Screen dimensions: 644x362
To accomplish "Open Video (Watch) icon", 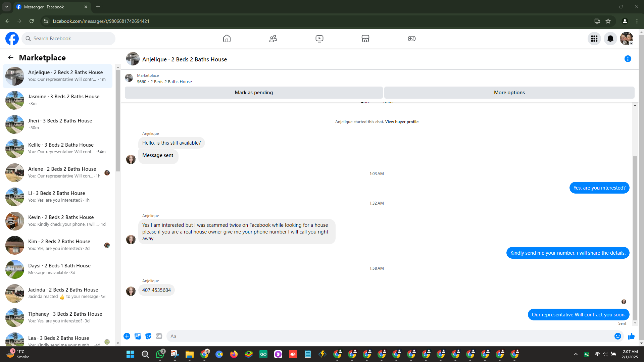I will click(x=319, y=39).
